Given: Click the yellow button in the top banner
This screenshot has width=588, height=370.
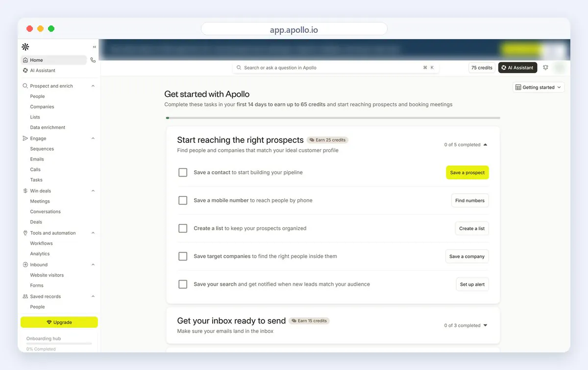Looking at the screenshot, I should pyautogui.click(x=522, y=49).
